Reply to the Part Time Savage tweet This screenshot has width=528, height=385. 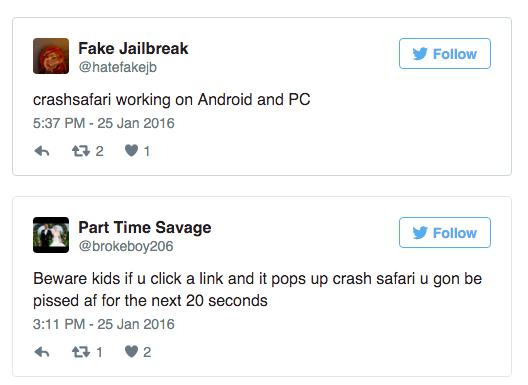pos(42,352)
